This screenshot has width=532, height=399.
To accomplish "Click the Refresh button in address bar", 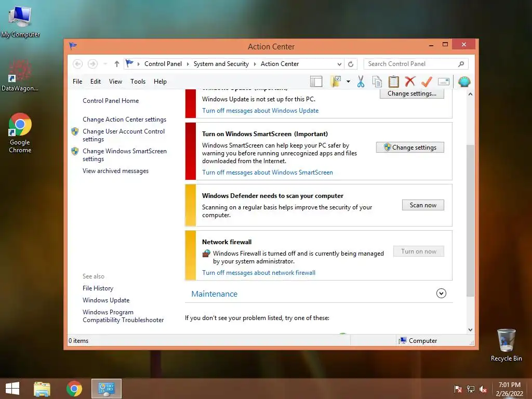I will coord(351,64).
